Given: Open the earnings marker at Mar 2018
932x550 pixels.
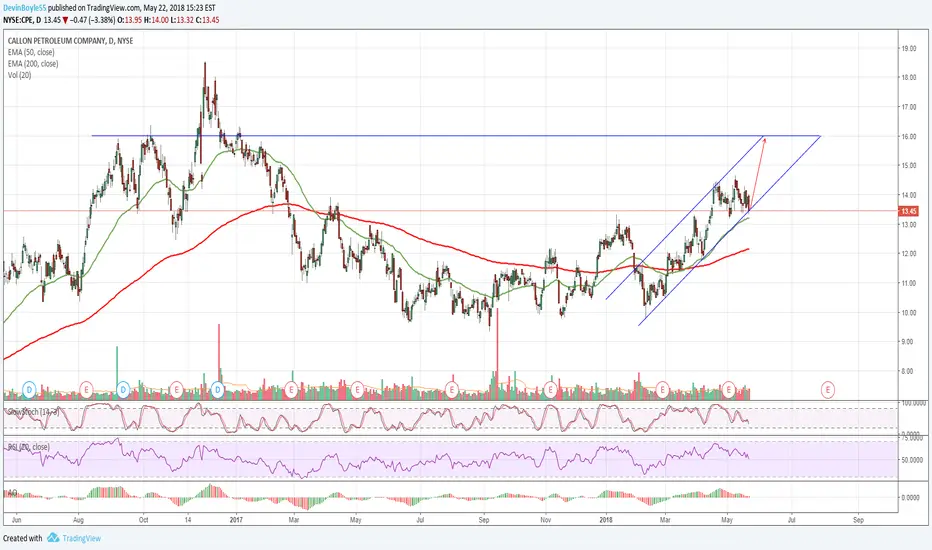Looking at the screenshot, I should 662,390.
